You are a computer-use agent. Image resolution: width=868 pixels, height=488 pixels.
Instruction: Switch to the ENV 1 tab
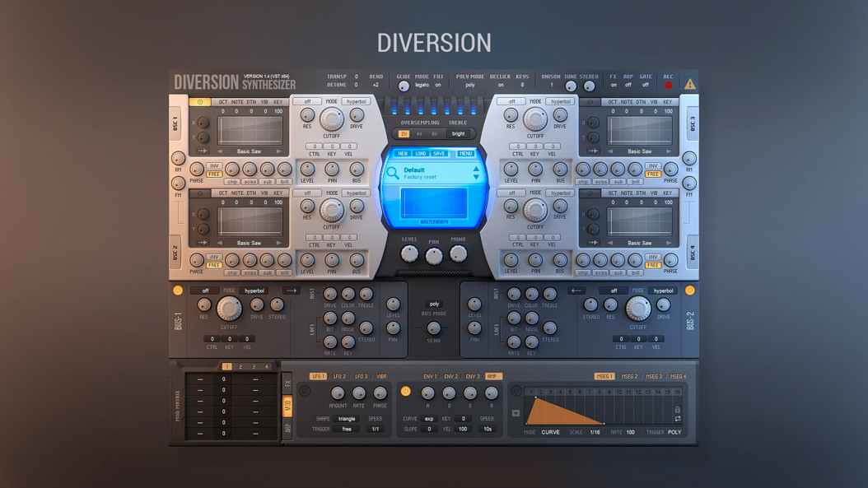point(430,376)
